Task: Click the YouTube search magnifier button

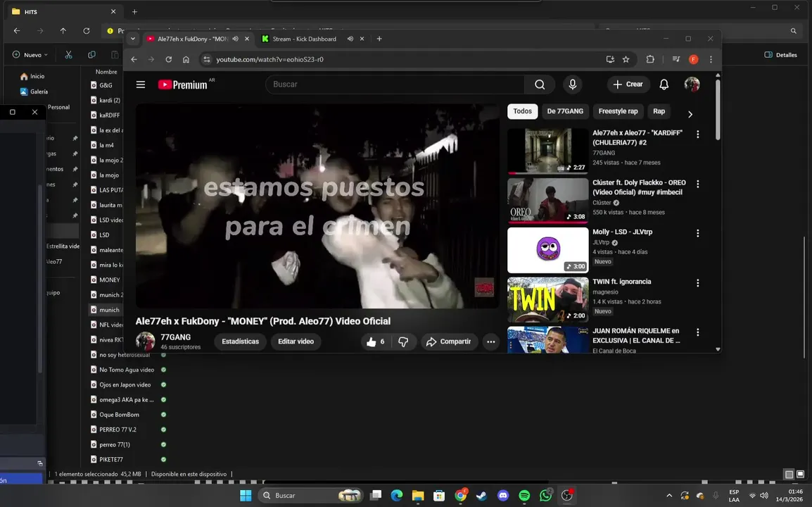Action: coord(539,84)
